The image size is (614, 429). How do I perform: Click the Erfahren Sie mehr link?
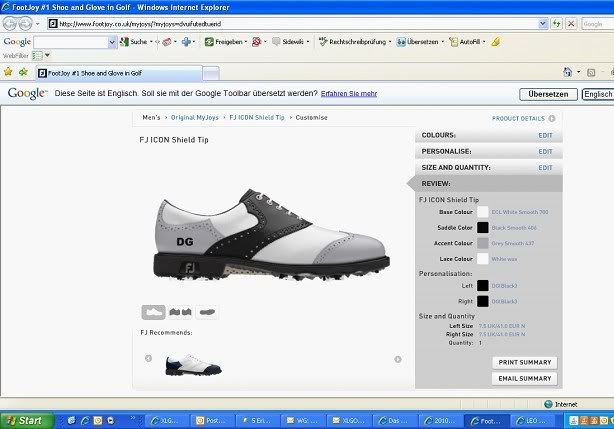pos(349,94)
